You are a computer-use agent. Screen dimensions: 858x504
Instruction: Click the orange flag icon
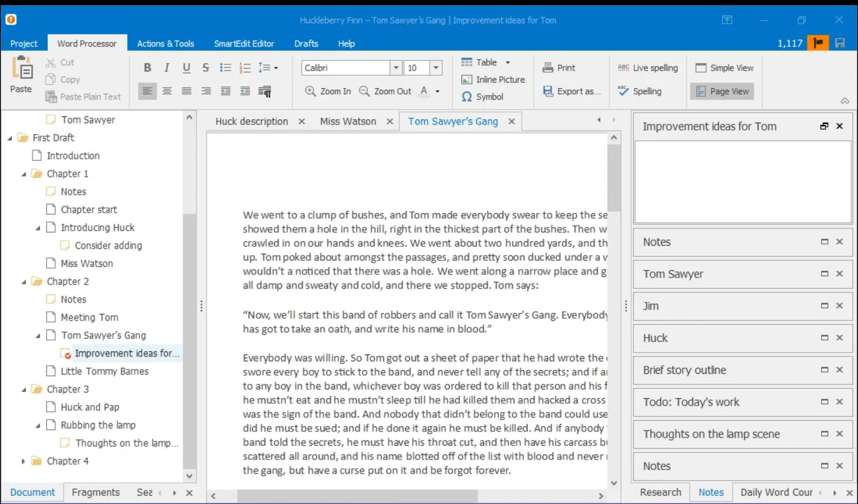[x=818, y=43]
